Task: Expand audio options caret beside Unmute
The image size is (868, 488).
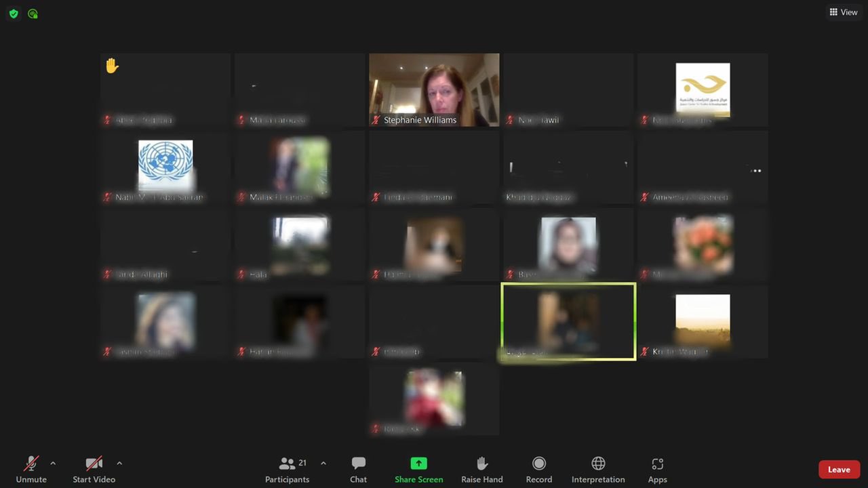Action: [53, 464]
